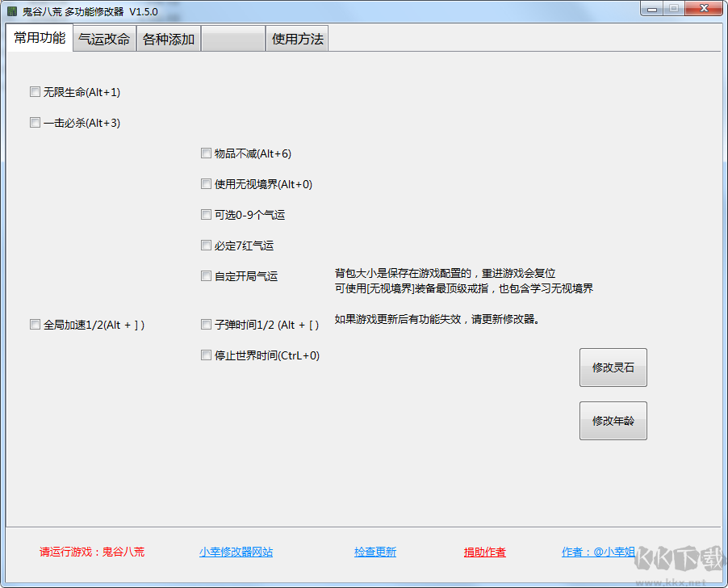Click the 作者：@小幸姐 link
728x588 pixels.
coord(599,552)
